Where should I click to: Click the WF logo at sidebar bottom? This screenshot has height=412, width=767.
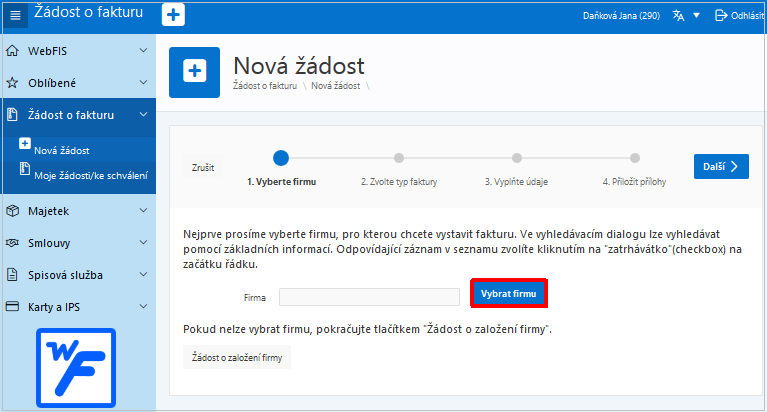click(x=77, y=367)
